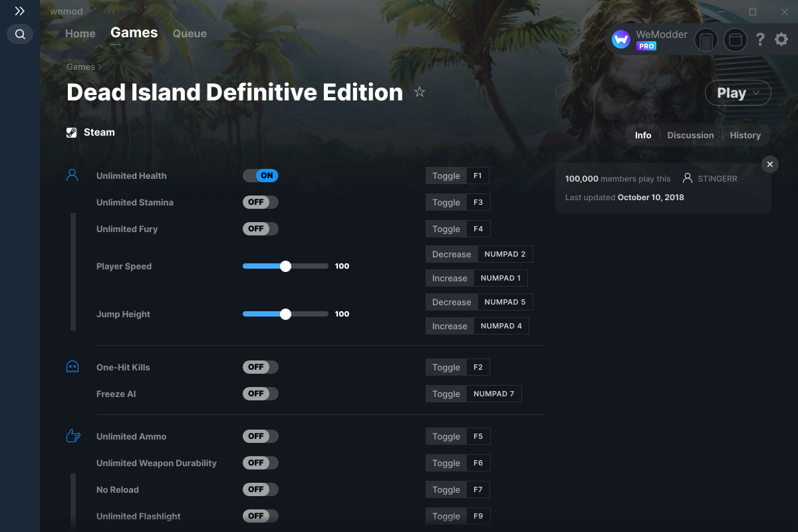The width and height of the screenshot is (798, 532).
Task: Select the enemy ghost category icon
Action: [x=72, y=367]
